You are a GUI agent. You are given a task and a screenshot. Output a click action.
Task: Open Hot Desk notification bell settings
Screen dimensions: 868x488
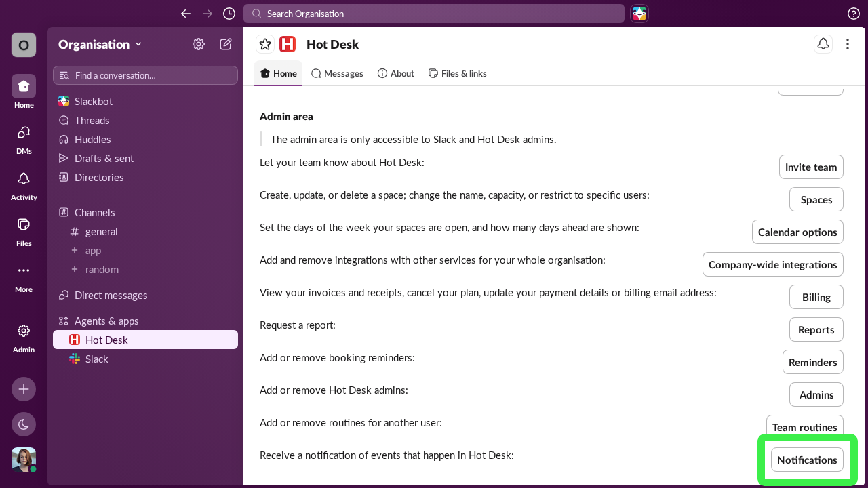tap(823, 44)
